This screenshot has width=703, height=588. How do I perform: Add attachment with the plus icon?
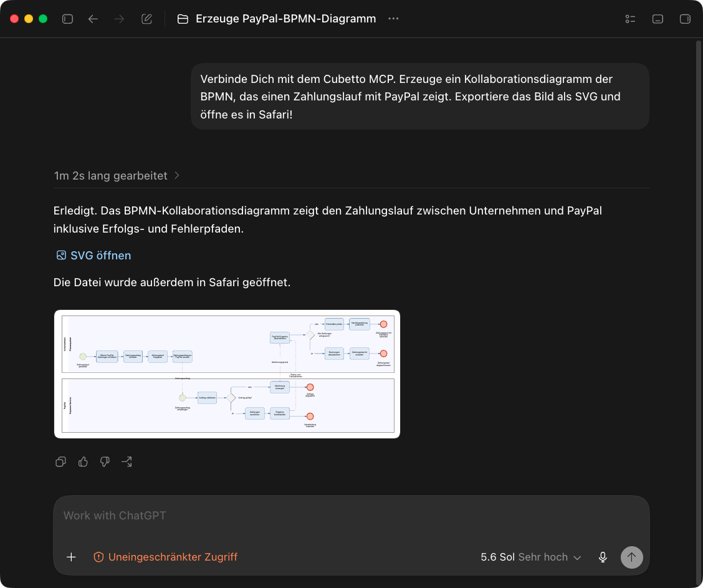71,557
